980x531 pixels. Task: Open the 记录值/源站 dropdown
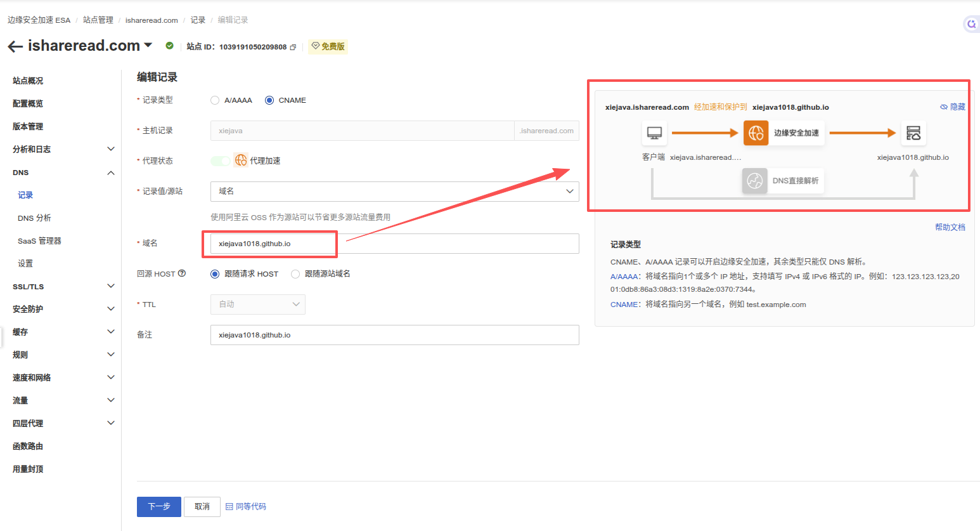[x=394, y=192]
